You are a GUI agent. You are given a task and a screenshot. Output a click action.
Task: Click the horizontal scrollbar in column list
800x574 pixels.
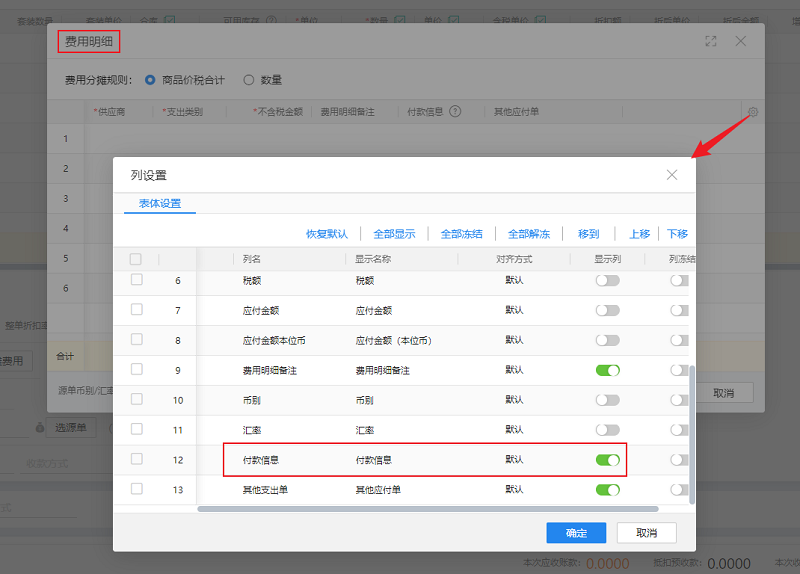[400, 509]
